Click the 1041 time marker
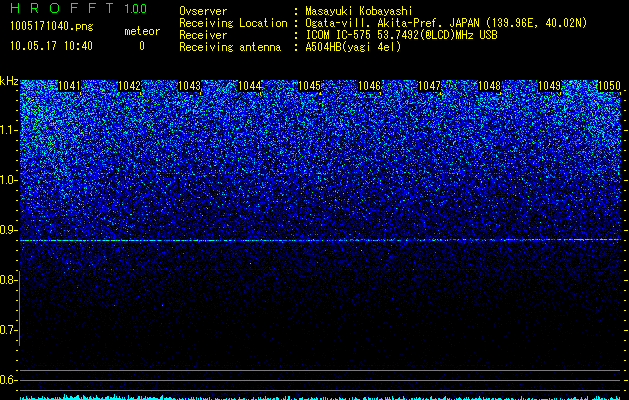629x400 pixels. 69,86
